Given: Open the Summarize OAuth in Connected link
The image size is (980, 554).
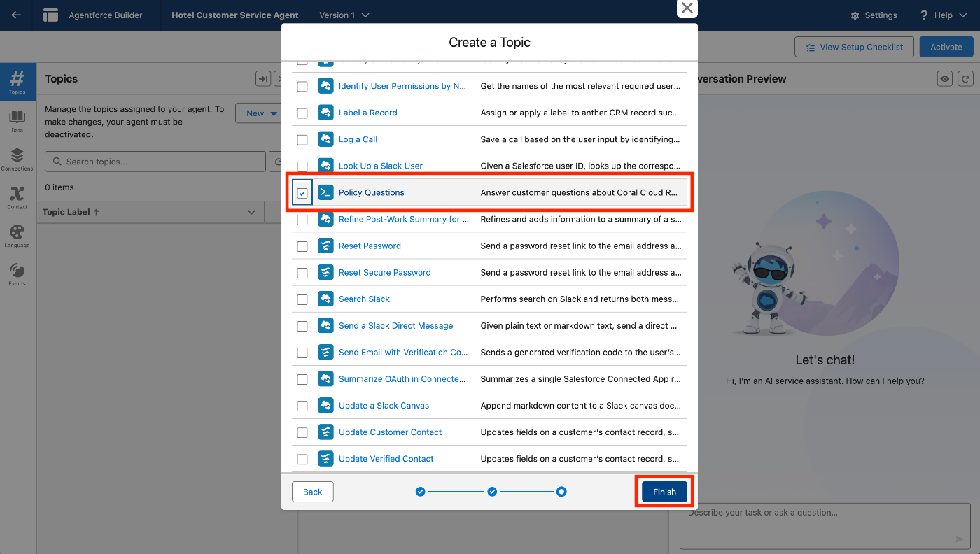Looking at the screenshot, I should [402, 378].
